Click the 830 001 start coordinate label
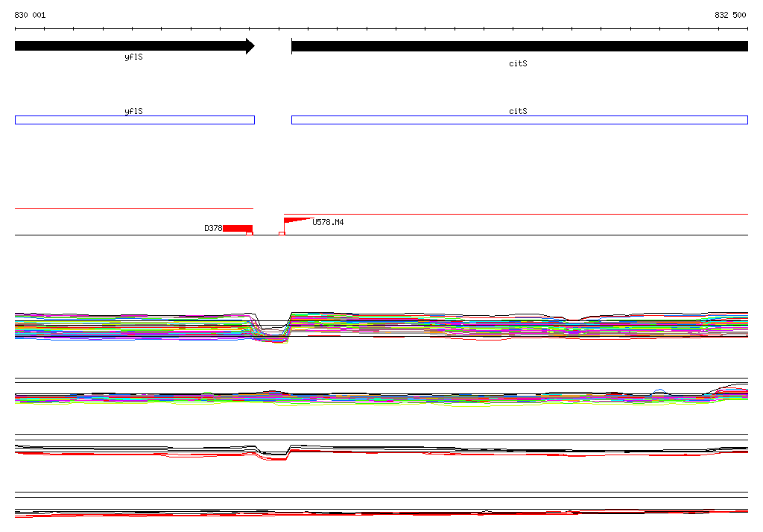This screenshot has height=532, width=763. pyautogui.click(x=30, y=15)
